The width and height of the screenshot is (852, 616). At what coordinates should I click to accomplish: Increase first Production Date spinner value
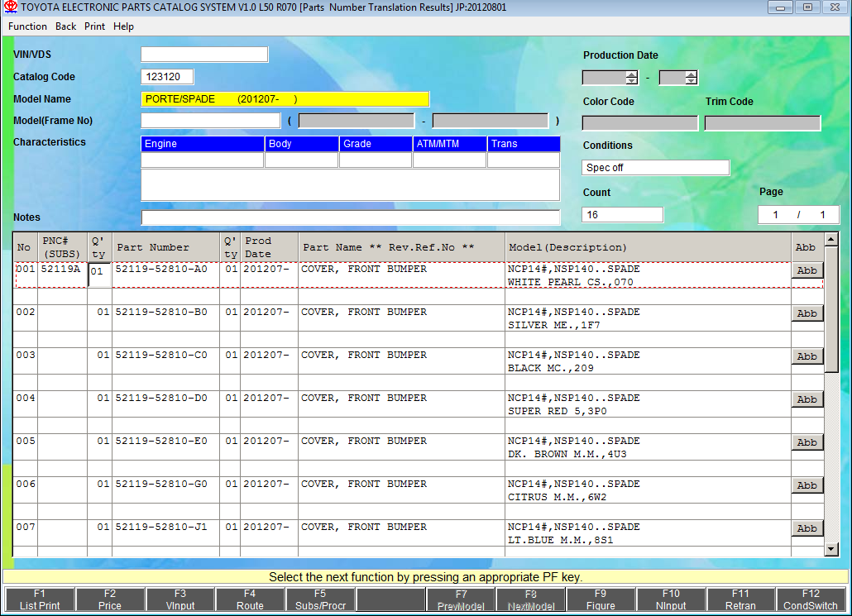click(x=631, y=74)
